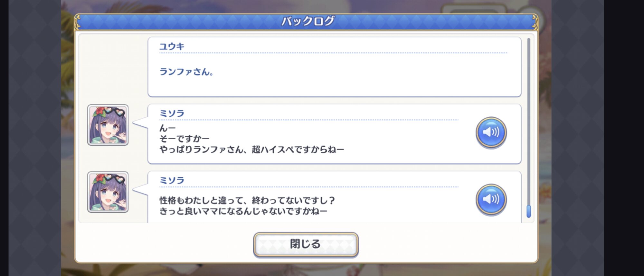Click the 閉じる button
The image size is (644, 276).
(x=306, y=244)
